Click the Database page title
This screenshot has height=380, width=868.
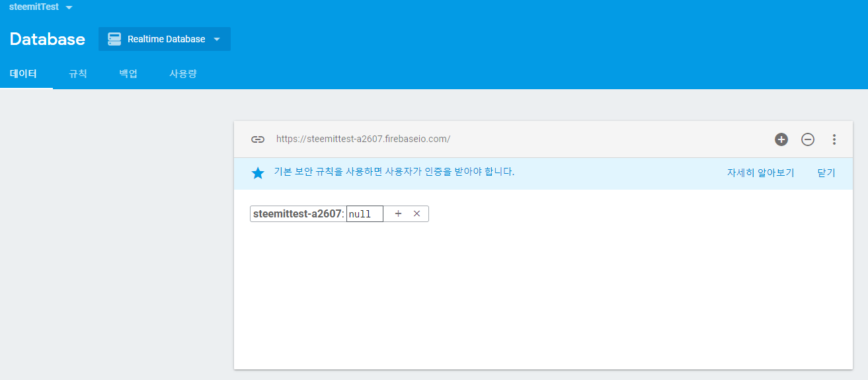click(47, 39)
